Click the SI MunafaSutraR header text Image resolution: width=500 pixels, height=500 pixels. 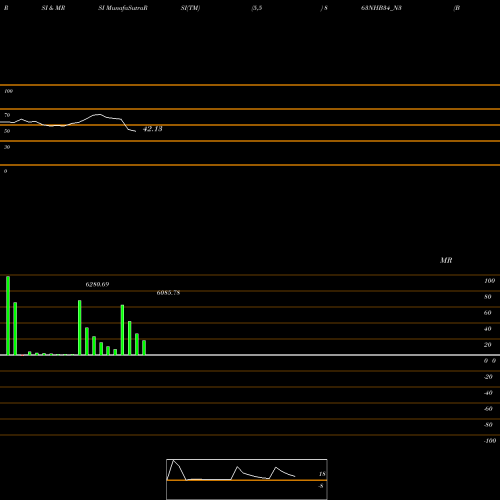coord(123,8)
